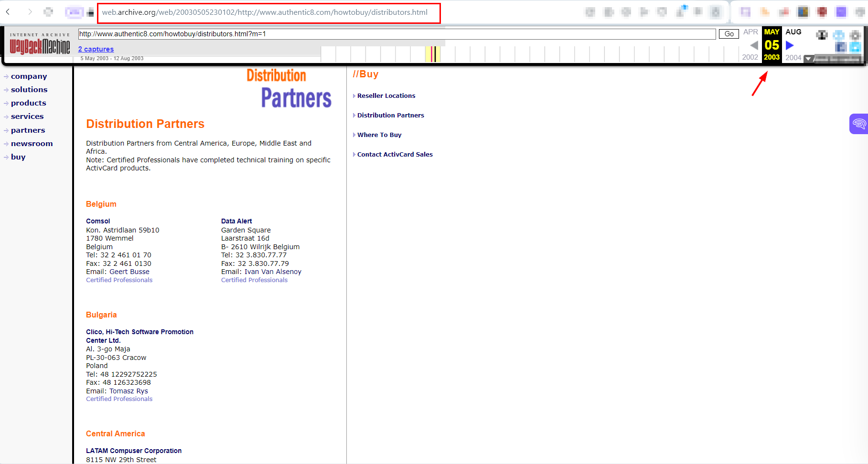Screen dimensions: 868x464
Task: Open Contact ActivCard Sales link
Action: click(x=395, y=155)
